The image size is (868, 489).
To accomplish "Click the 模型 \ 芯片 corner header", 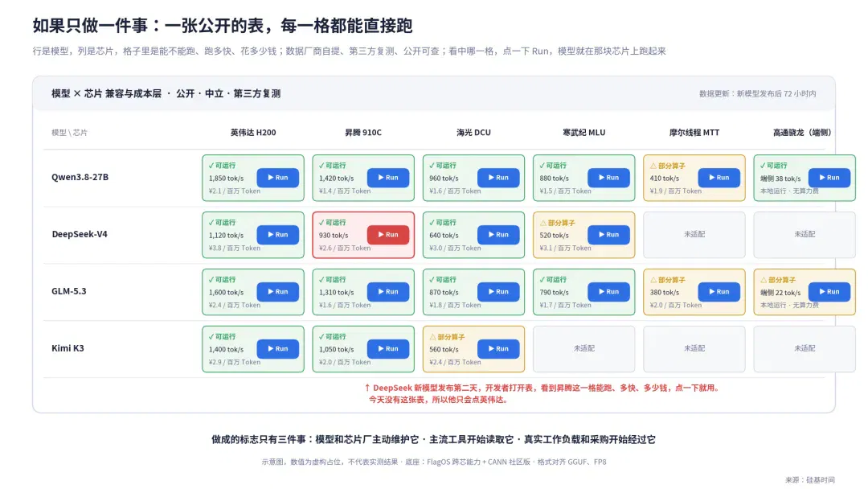I will pos(69,133).
